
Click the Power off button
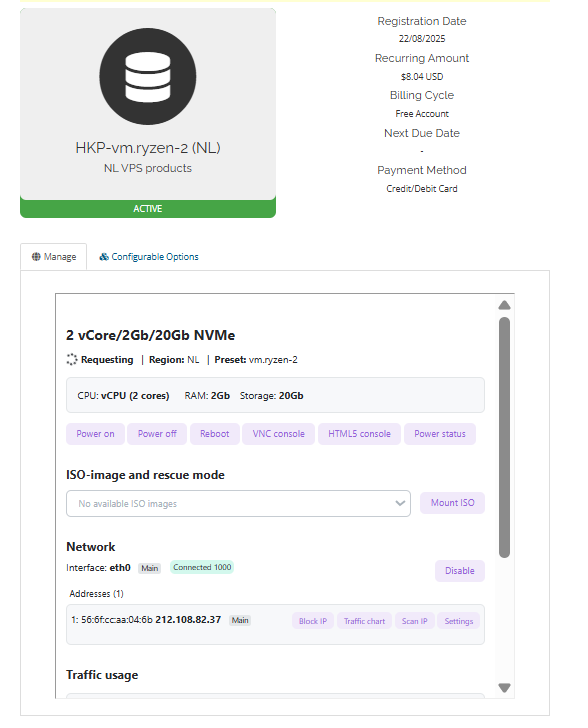pos(157,434)
